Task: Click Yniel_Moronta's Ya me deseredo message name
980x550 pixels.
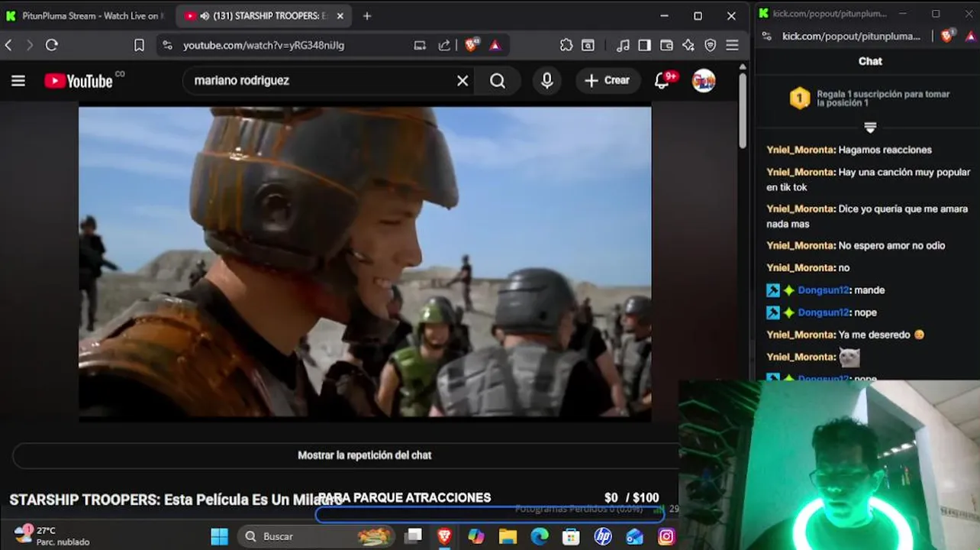Action: 801,335
